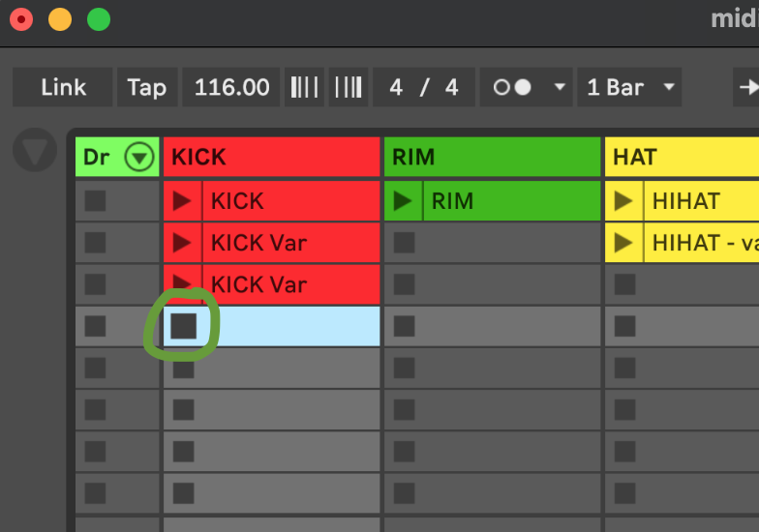Click the stop button in first Dr slot
The width and height of the screenshot is (759, 532).
(x=95, y=201)
